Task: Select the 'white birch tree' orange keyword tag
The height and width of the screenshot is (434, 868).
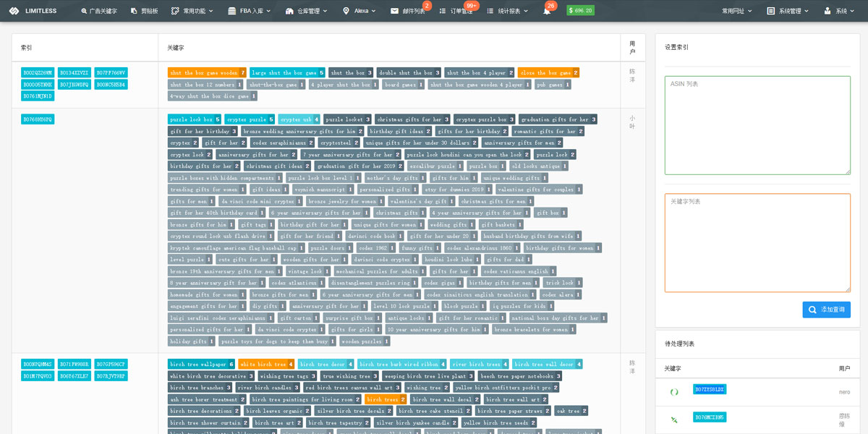Action: [262, 365]
